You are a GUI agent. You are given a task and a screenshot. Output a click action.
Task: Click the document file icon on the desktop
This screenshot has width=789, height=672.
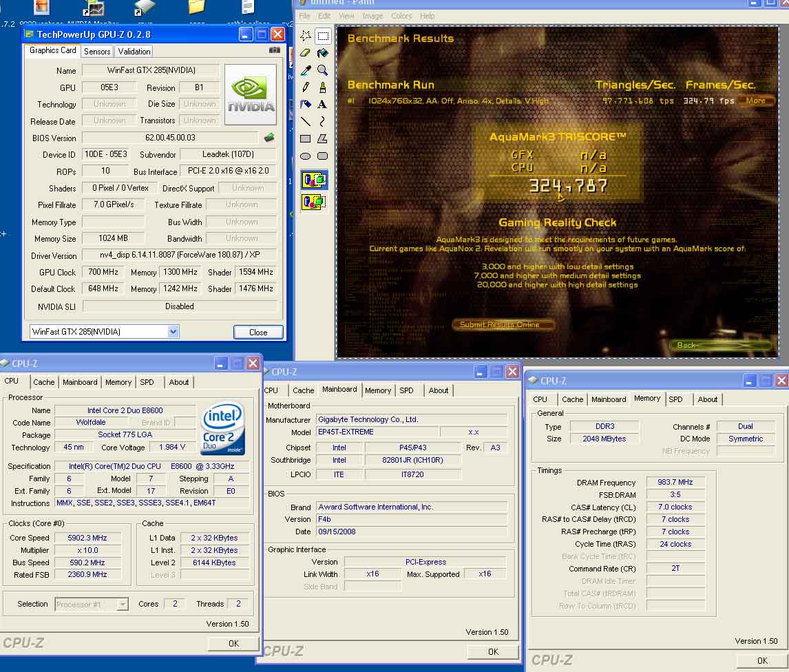248,7
